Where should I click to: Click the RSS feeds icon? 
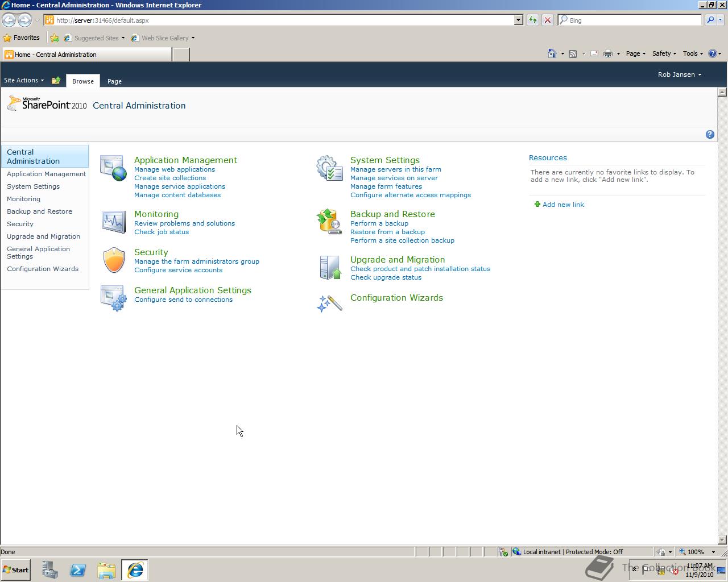(x=573, y=53)
